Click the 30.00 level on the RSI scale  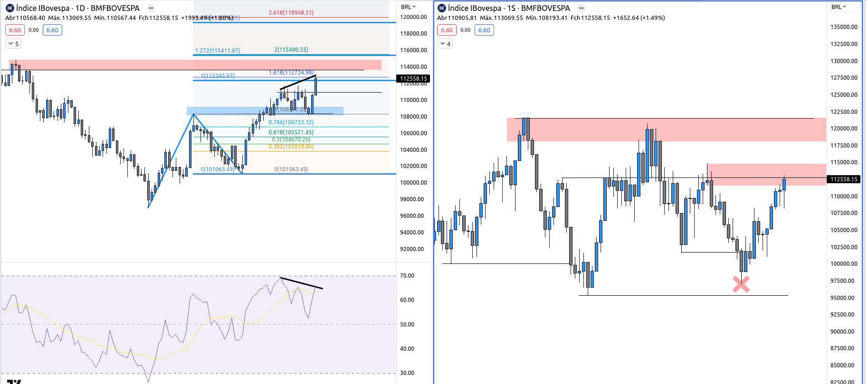click(x=407, y=373)
